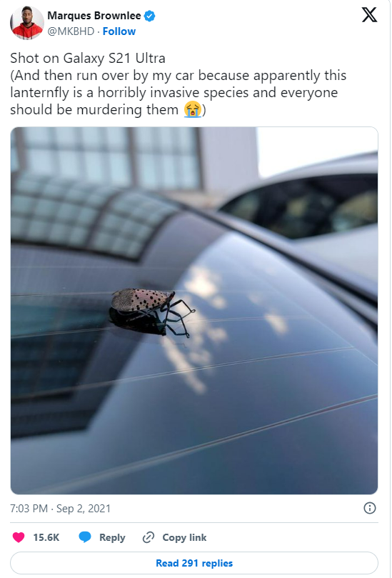Open Read 291 replies button
This screenshot has height=578, width=392.
[194, 563]
